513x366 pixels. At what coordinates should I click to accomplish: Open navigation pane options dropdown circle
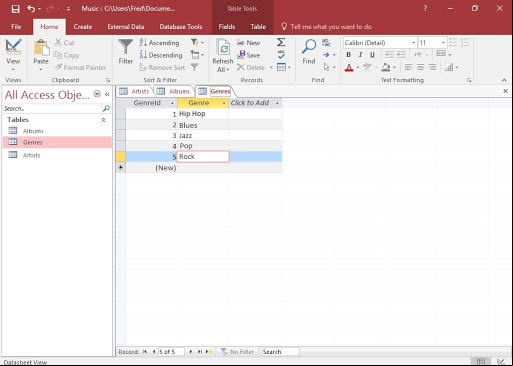click(x=97, y=94)
